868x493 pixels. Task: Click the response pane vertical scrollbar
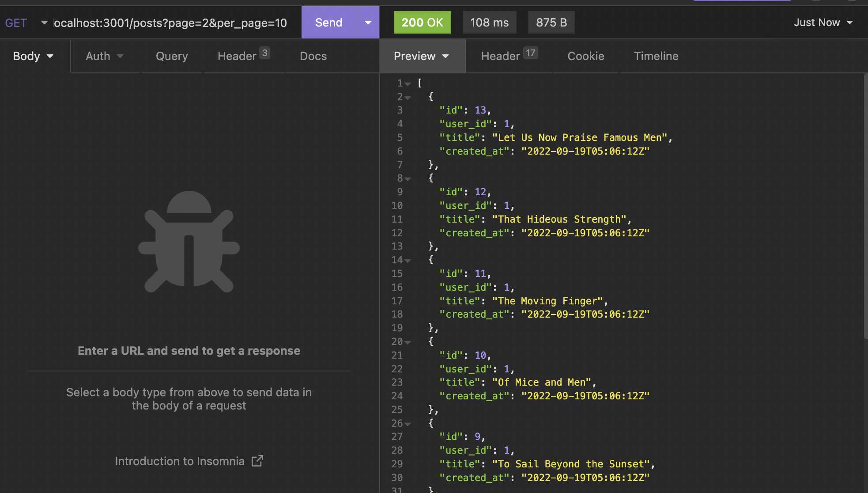865,206
